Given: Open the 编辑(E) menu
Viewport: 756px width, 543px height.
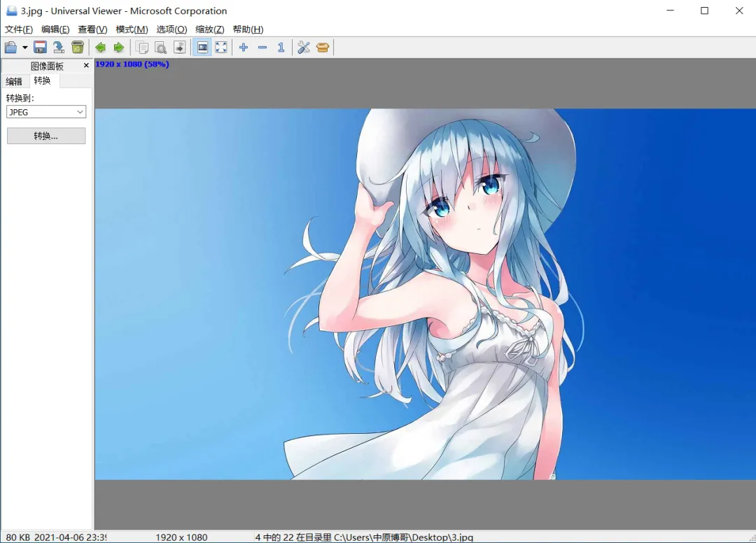Looking at the screenshot, I should pos(55,29).
